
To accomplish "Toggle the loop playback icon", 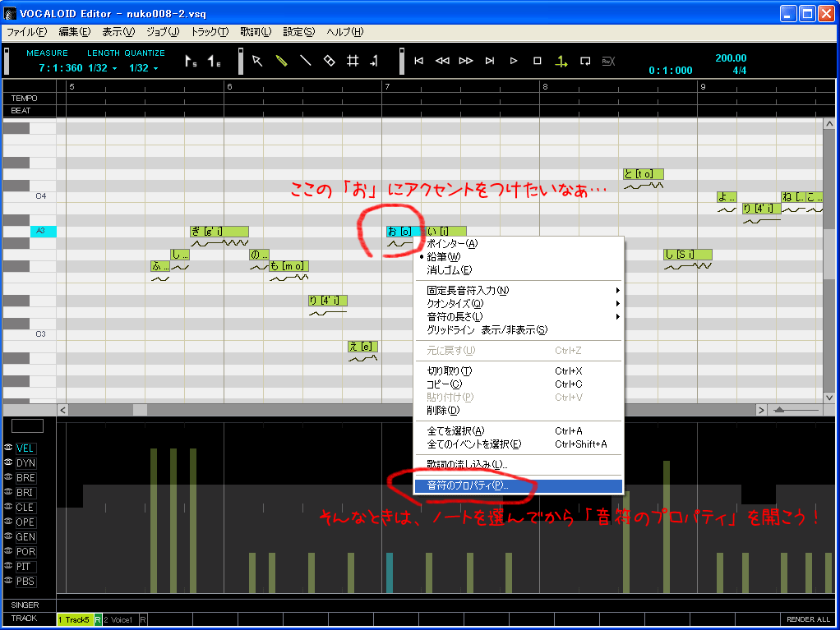I will tap(585, 61).
